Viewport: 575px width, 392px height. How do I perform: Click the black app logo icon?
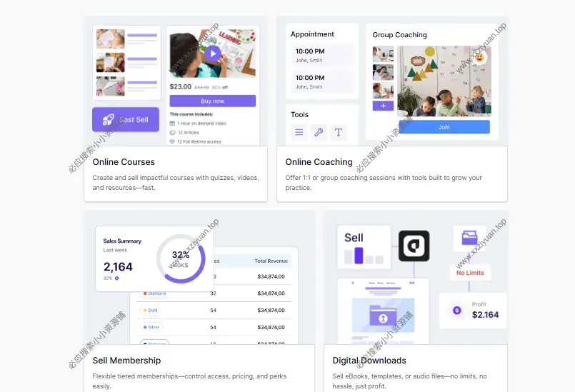414,246
